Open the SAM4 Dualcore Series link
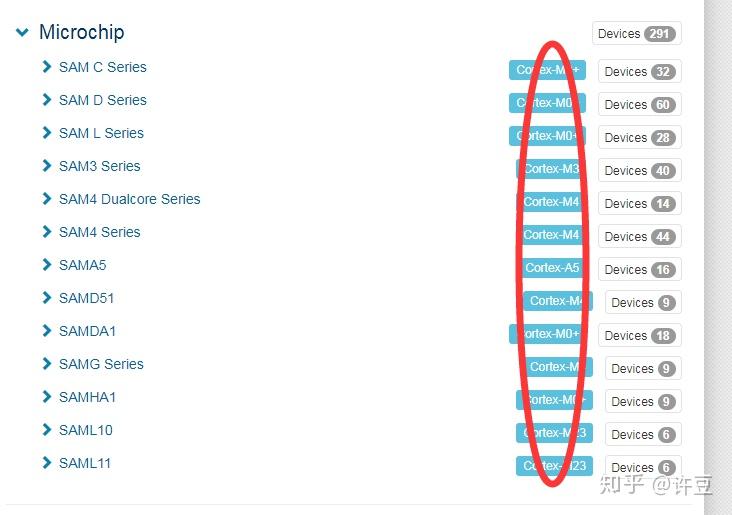The width and height of the screenshot is (732, 515). (x=129, y=199)
